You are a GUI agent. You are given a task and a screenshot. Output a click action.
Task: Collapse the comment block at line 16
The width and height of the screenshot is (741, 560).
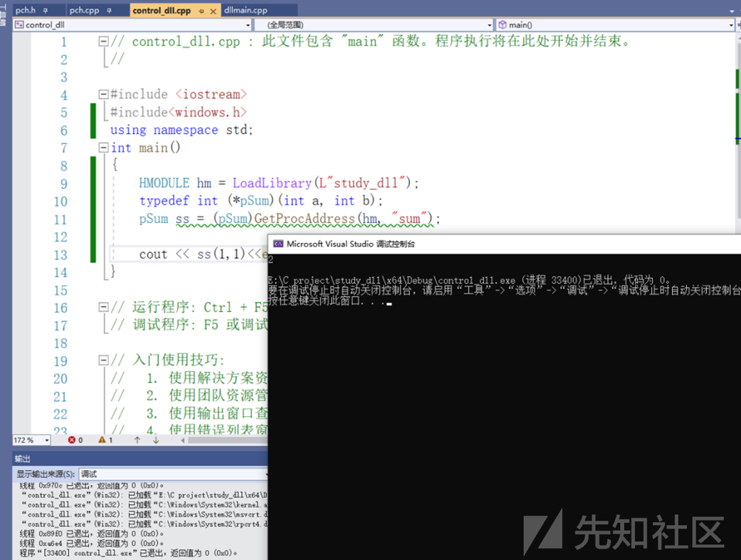tap(103, 307)
